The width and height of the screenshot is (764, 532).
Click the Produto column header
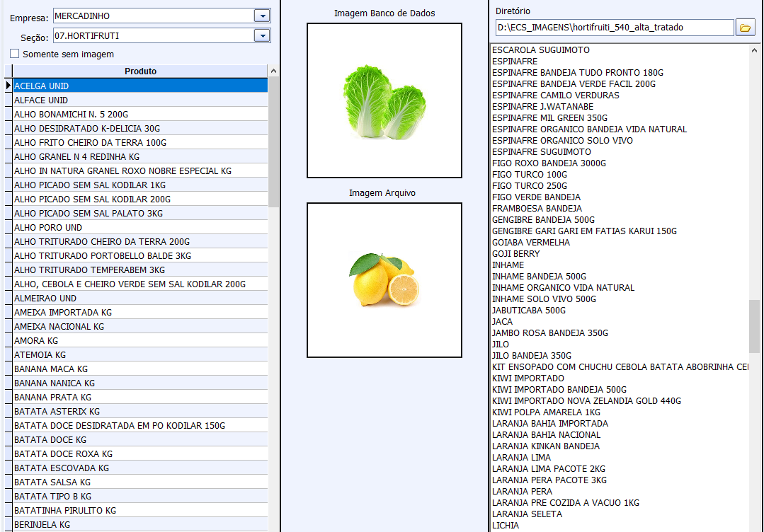point(140,71)
